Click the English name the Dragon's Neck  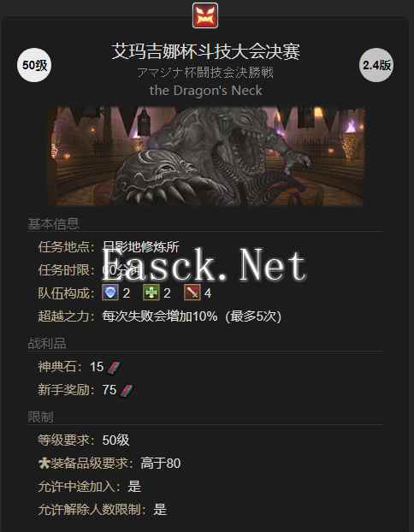coord(205,91)
